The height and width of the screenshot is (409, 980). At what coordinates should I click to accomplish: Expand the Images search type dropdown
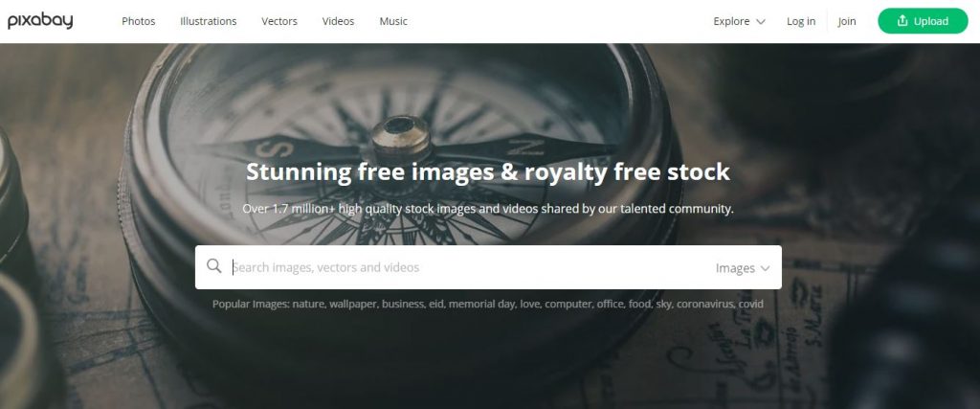743,267
